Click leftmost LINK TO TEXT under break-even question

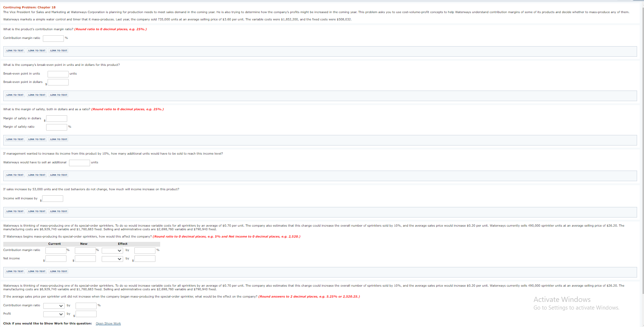(15, 95)
